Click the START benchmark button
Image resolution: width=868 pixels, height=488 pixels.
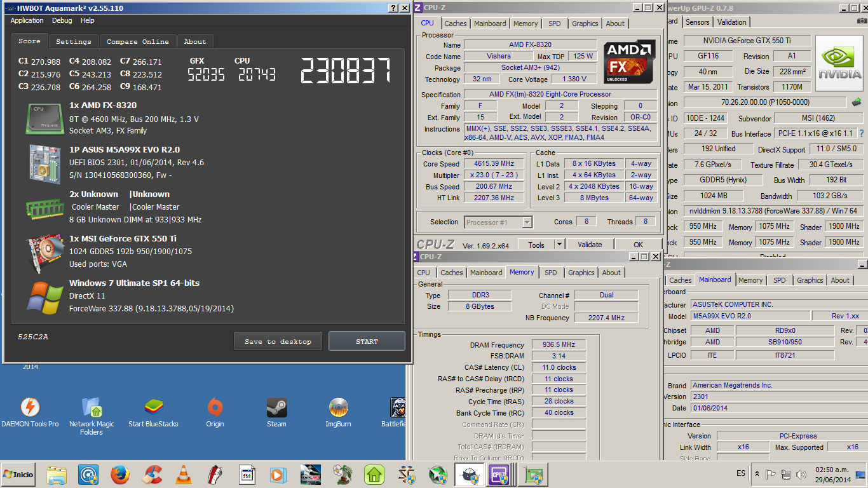click(x=367, y=341)
